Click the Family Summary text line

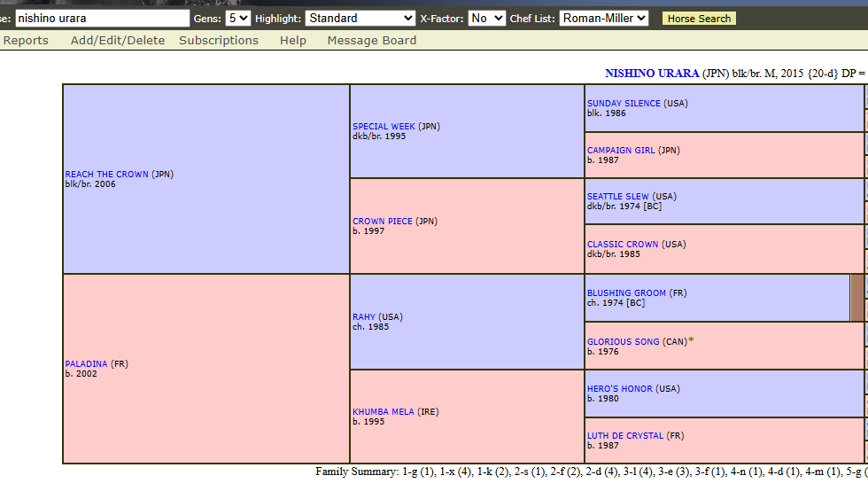click(x=592, y=472)
